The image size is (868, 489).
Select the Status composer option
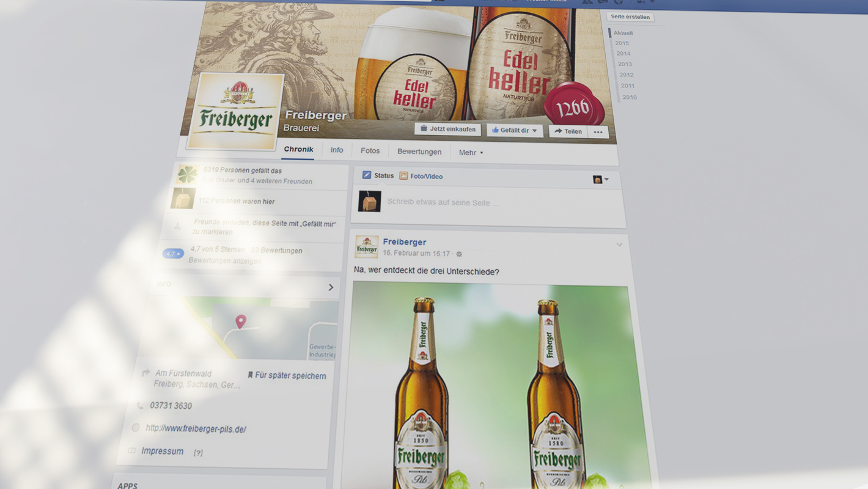[378, 175]
